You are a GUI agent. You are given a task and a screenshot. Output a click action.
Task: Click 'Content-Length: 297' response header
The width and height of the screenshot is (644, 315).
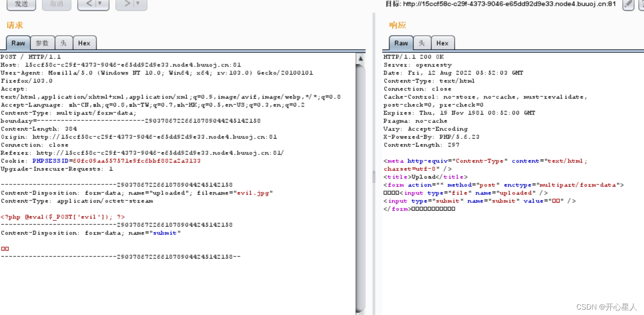[x=422, y=145]
